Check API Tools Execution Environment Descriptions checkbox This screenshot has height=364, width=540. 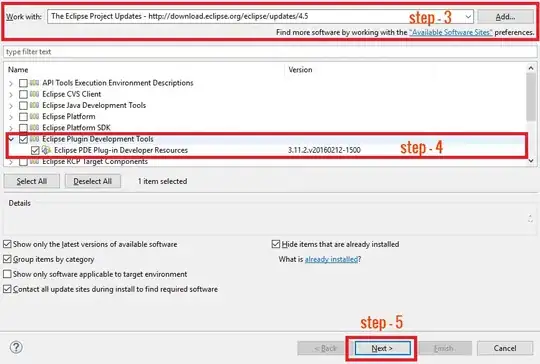point(23,83)
